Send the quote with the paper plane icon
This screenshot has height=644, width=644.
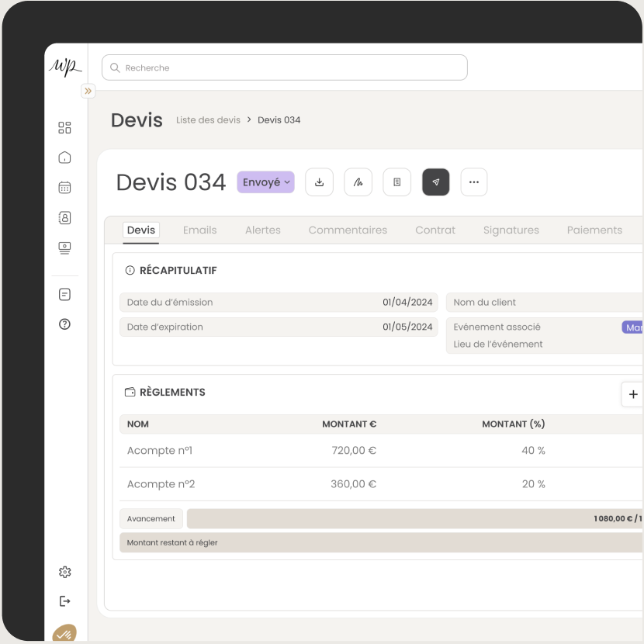(435, 182)
